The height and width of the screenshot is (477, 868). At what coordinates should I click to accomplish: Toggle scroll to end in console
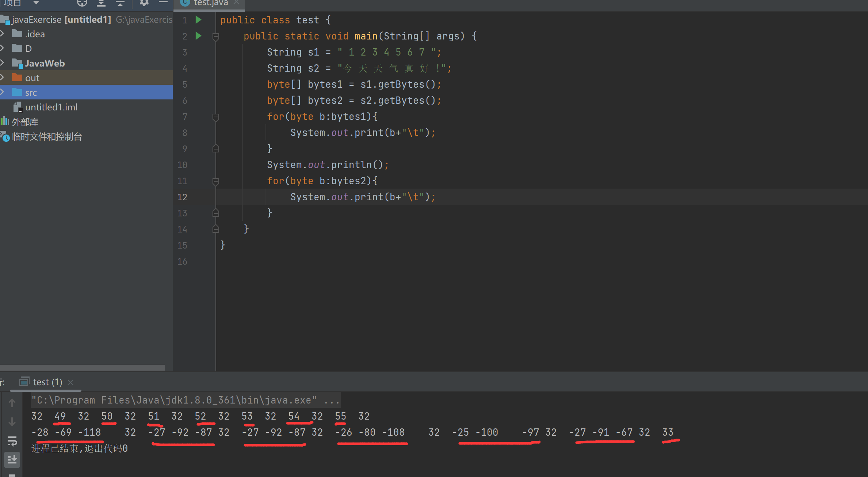[x=12, y=459]
